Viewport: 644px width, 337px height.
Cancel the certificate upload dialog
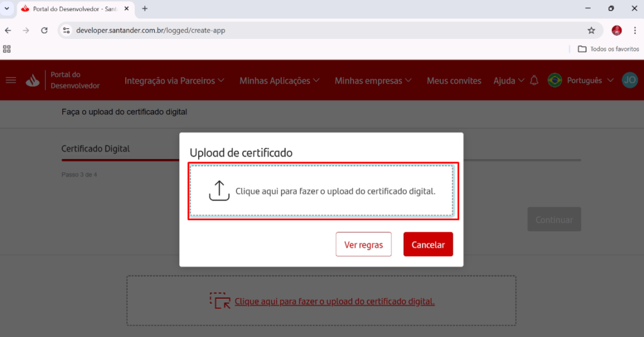tap(428, 245)
